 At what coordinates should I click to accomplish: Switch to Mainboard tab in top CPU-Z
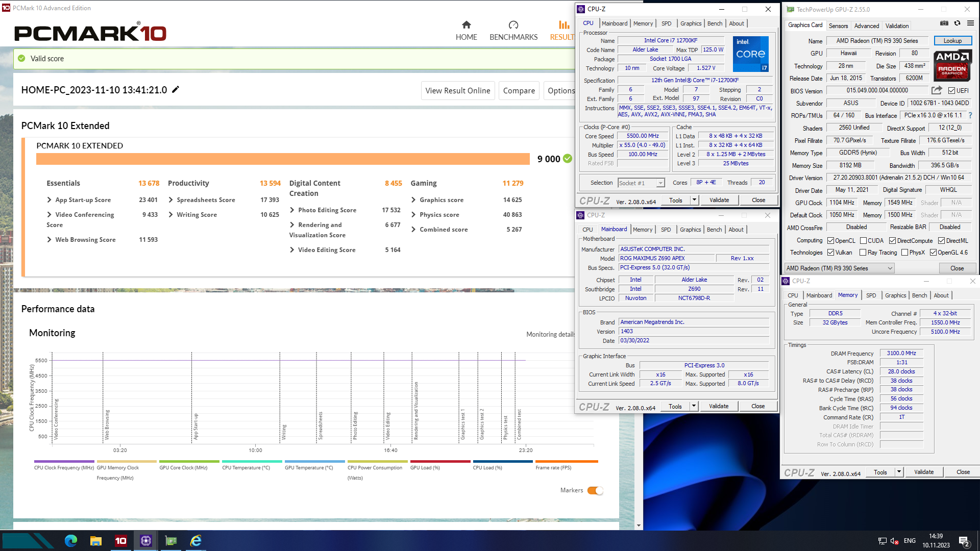pos(615,23)
